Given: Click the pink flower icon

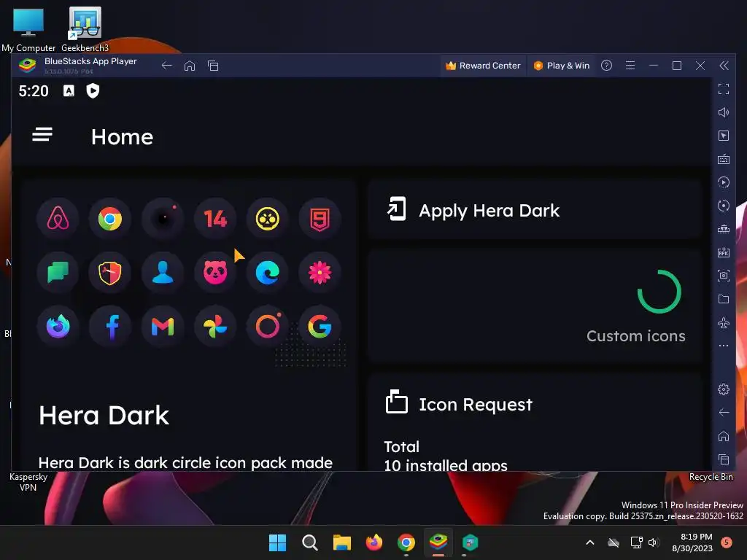Looking at the screenshot, I should [320, 273].
